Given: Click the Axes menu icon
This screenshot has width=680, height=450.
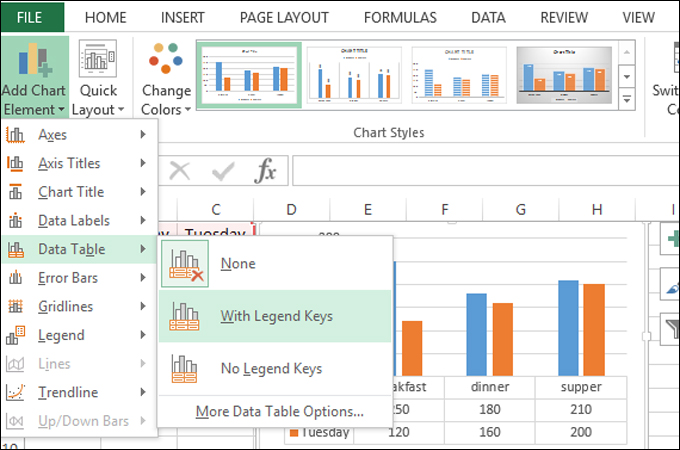Looking at the screenshot, I should coord(15,135).
